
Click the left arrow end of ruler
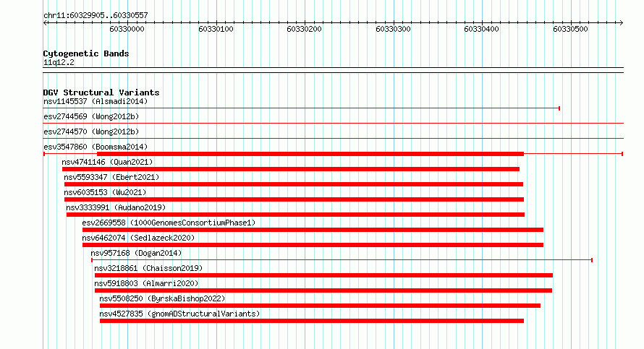[45, 22]
